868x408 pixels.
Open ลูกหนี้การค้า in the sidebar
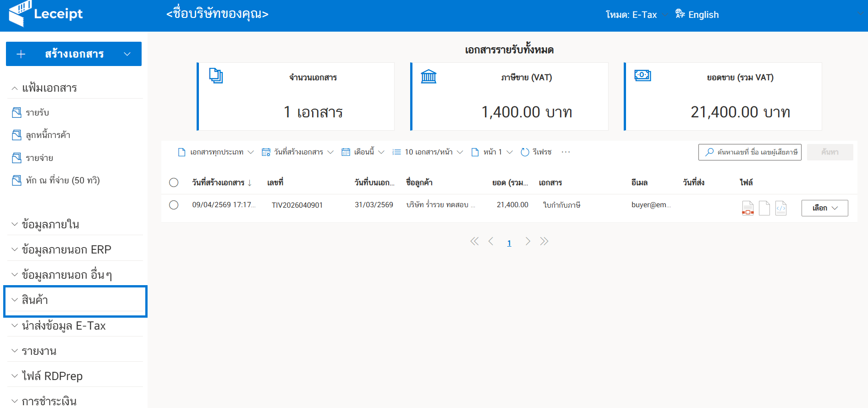48,135
